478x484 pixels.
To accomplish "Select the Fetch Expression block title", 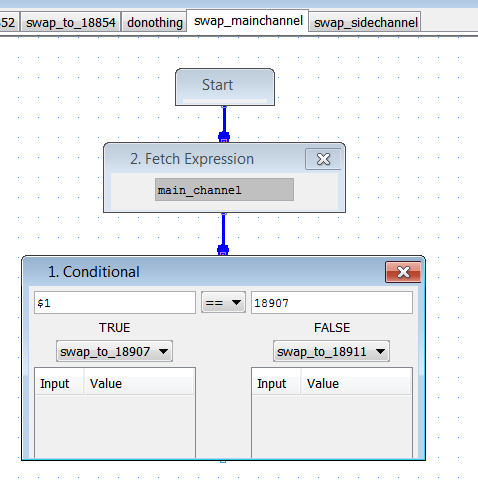I will [192, 159].
